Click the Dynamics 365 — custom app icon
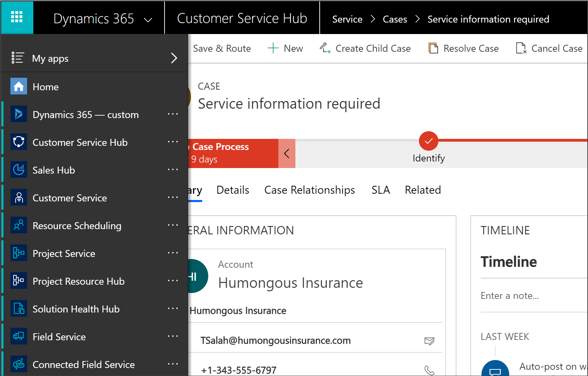The width and height of the screenshot is (588, 376). pos(19,114)
